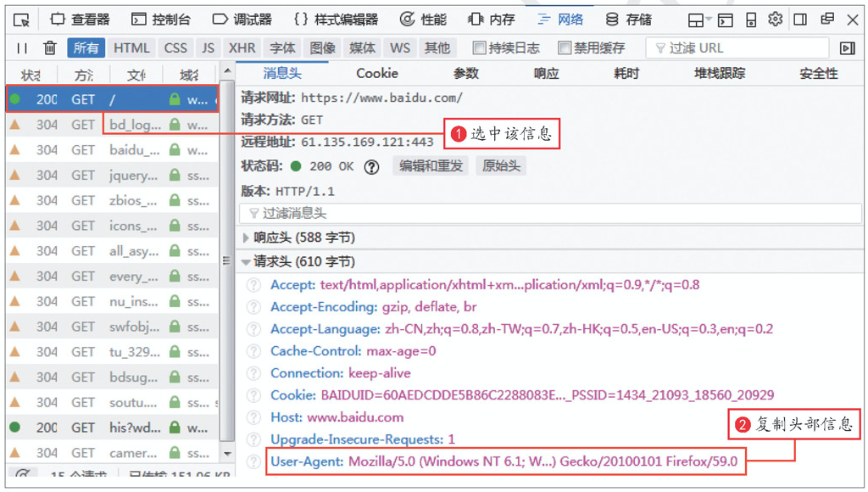This screenshot has width=868, height=492.
Task: Enable the 禁用缓存 checkbox
Action: 564,48
